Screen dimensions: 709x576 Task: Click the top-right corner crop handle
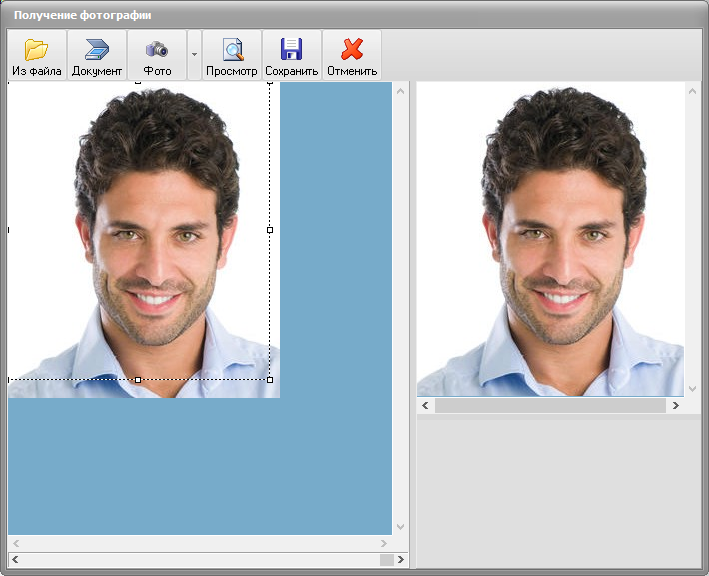(270, 83)
